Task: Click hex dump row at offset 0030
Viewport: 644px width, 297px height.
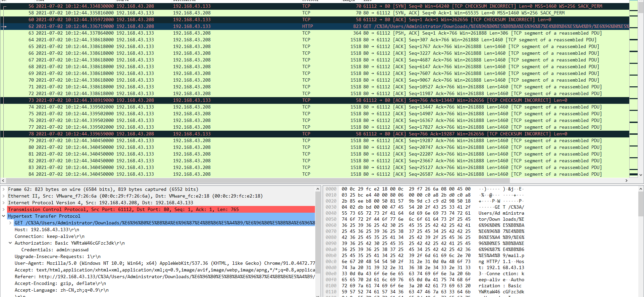Action: pyautogui.click(x=424, y=207)
